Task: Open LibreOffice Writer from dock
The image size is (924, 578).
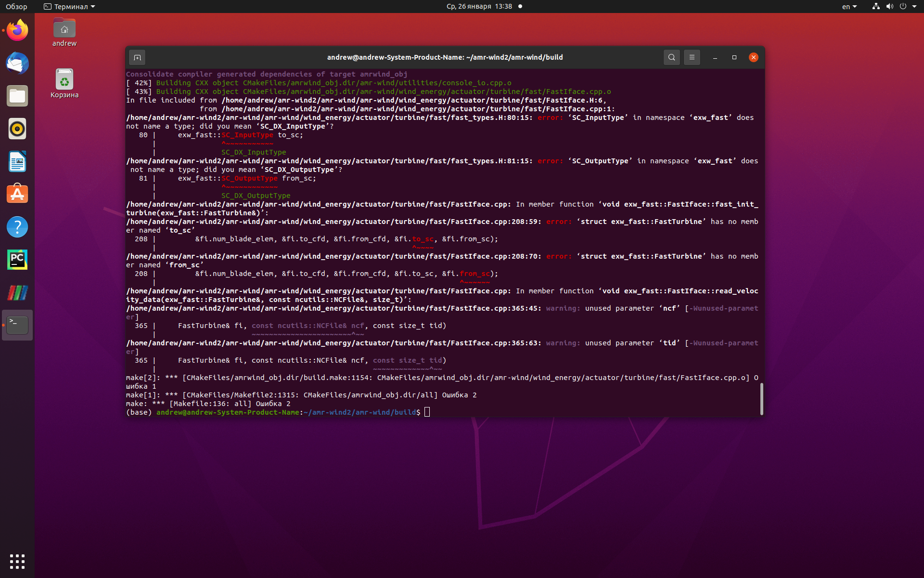Action: [17, 162]
